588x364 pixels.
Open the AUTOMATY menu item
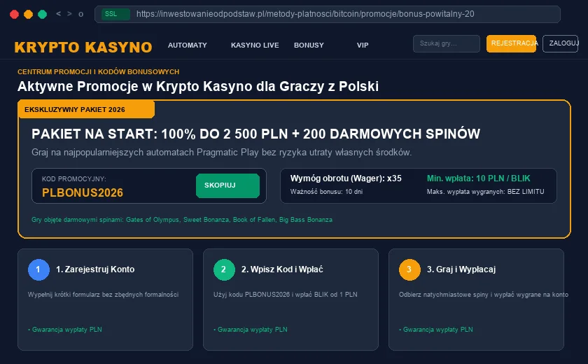188,45
